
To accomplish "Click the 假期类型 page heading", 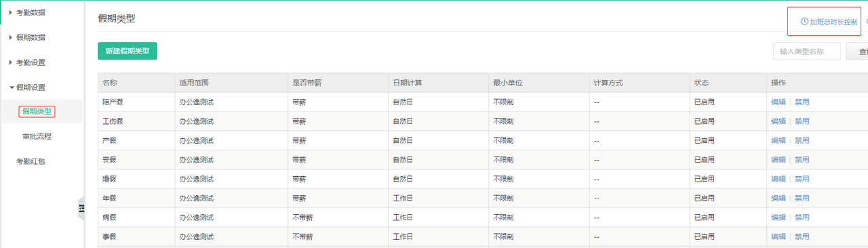I will tap(117, 18).
